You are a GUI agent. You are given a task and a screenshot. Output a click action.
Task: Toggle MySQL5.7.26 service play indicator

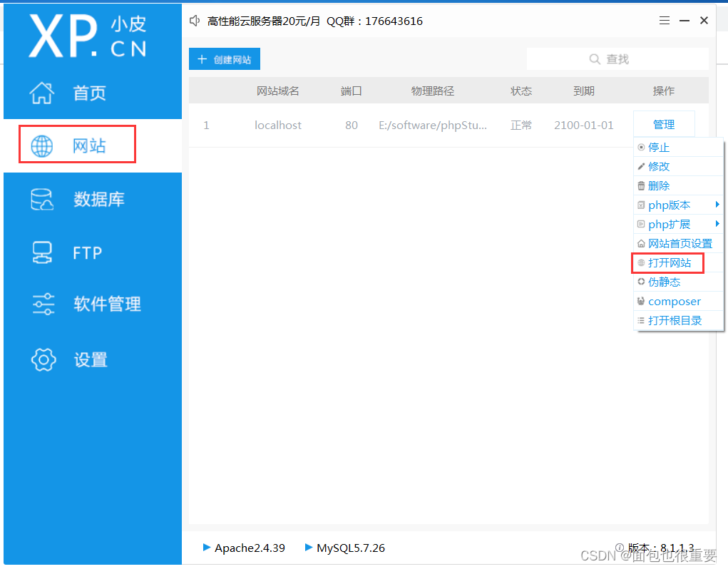309,548
